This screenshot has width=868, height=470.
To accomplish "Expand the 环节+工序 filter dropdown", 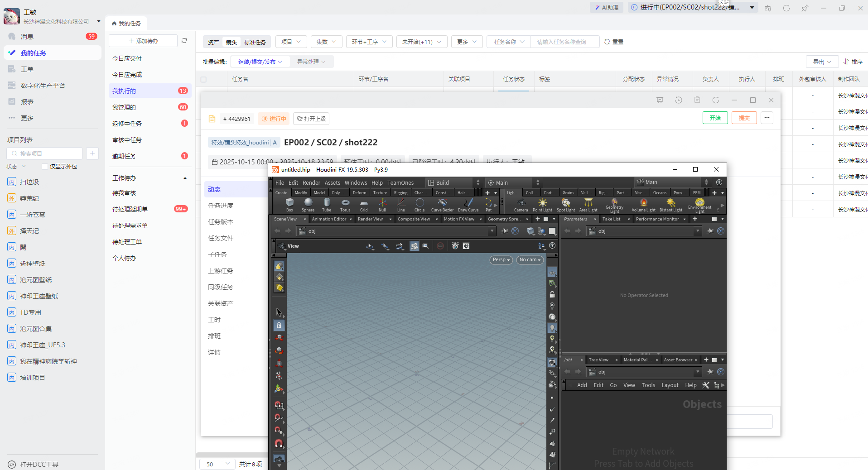I will point(369,42).
